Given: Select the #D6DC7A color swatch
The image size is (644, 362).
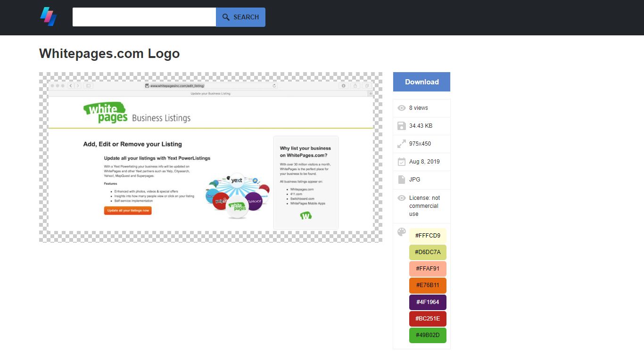Looking at the screenshot, I should (428, 252).
